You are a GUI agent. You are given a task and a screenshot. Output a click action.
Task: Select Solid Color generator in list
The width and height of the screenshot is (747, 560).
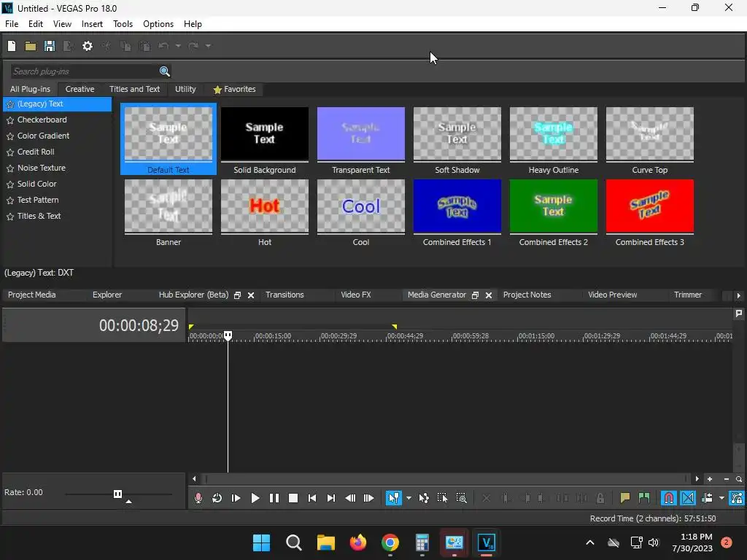(x=36, y=184)
